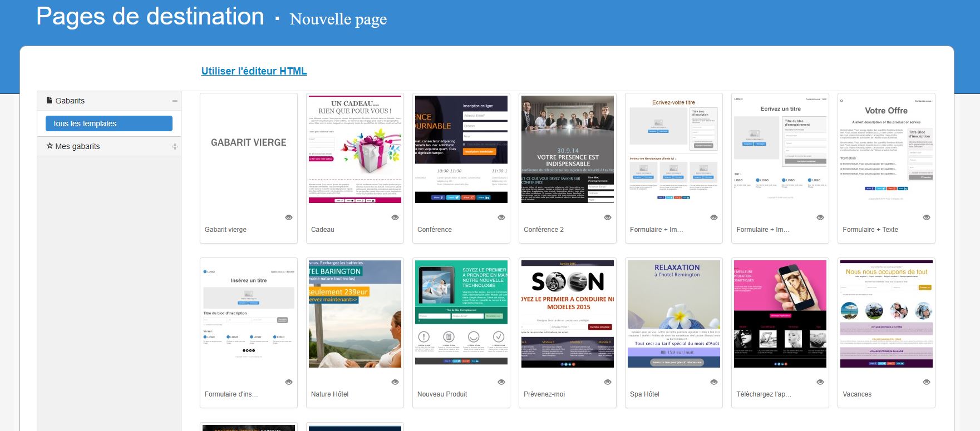Click the Nouvelle page subtitle
The image size is (980, 431).
[x=338, y=19]
